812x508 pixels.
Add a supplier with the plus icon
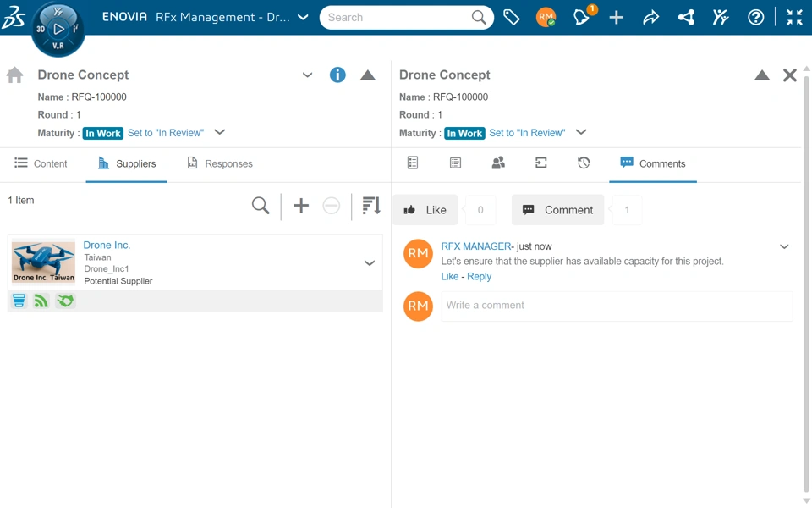(301, 206)
